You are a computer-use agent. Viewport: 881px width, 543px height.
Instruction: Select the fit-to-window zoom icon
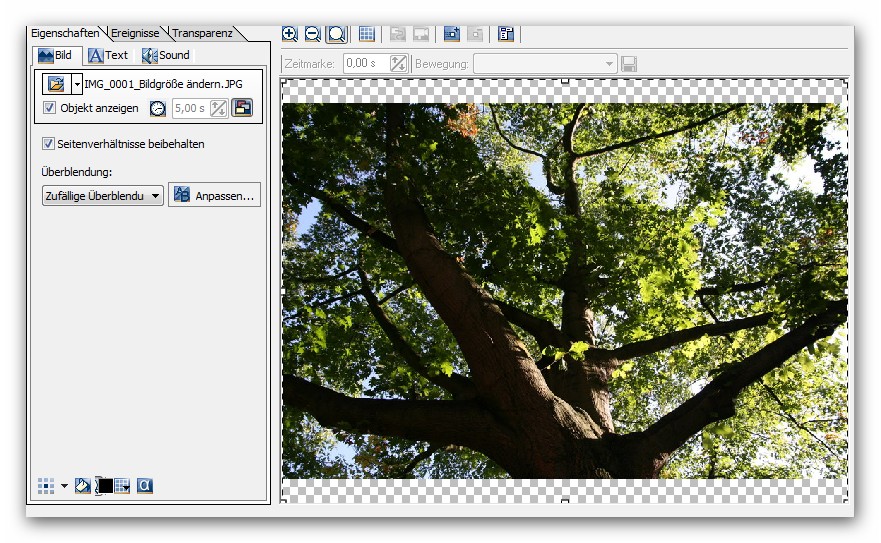point(336,34)
